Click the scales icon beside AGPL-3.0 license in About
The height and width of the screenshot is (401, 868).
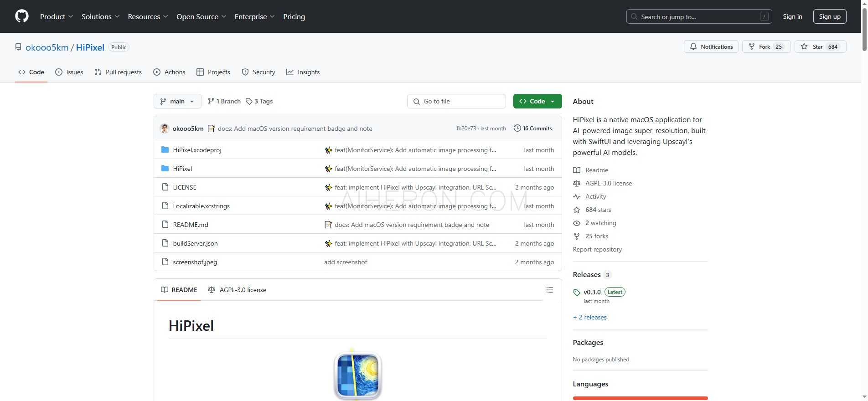(x=577, y=183)
